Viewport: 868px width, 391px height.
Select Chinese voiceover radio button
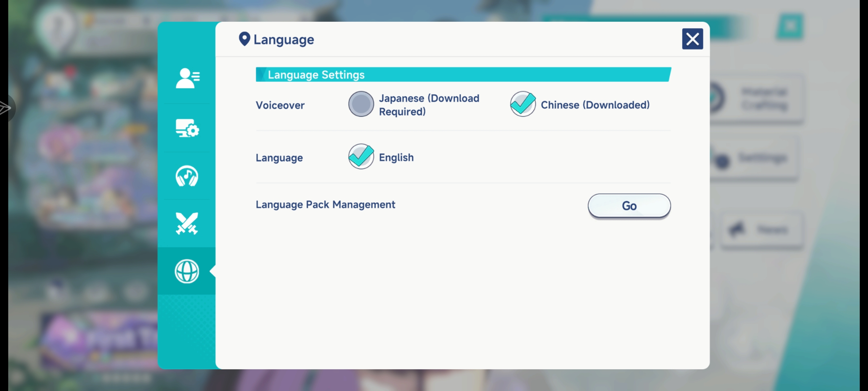523,104
